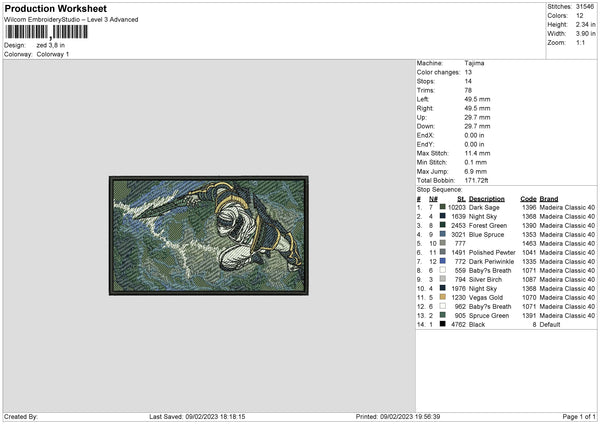Click the barcode under the worksheet title
The width and height of the screenshot is (600, 424).
click(46, 33)
